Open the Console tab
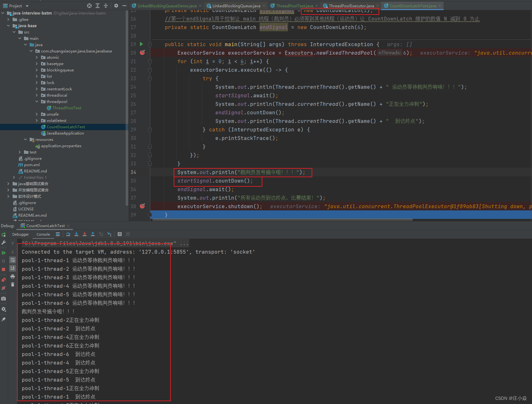The height and width of the screenshot is (404, 532). coord(43,234)
